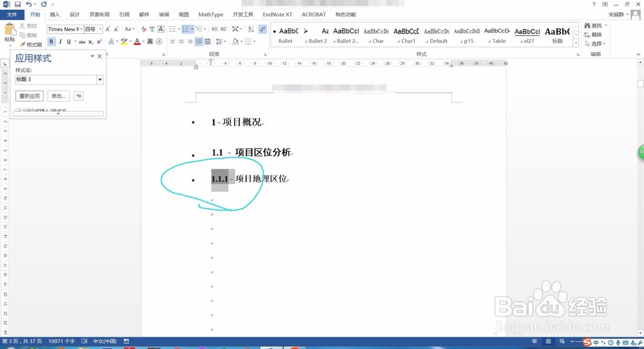The width and height of the screenshot is (644, 349).
Task: Click the yellow text highlight color button
Action: 124,41
